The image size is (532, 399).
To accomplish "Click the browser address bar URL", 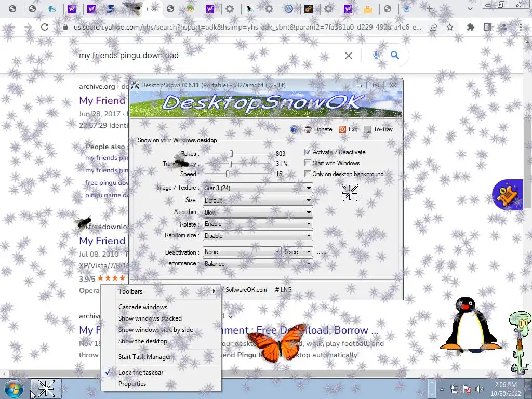I will point(248,27).
